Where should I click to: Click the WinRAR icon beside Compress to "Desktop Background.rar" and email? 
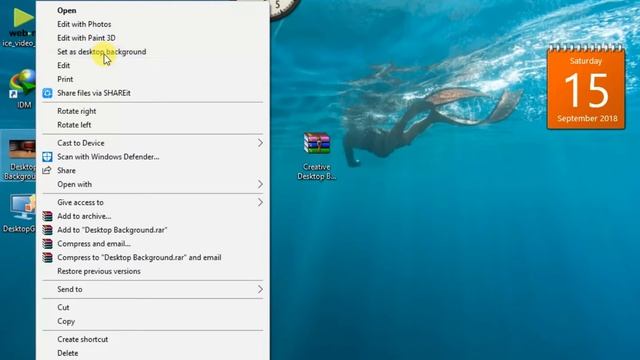click(x=47, y=258)
